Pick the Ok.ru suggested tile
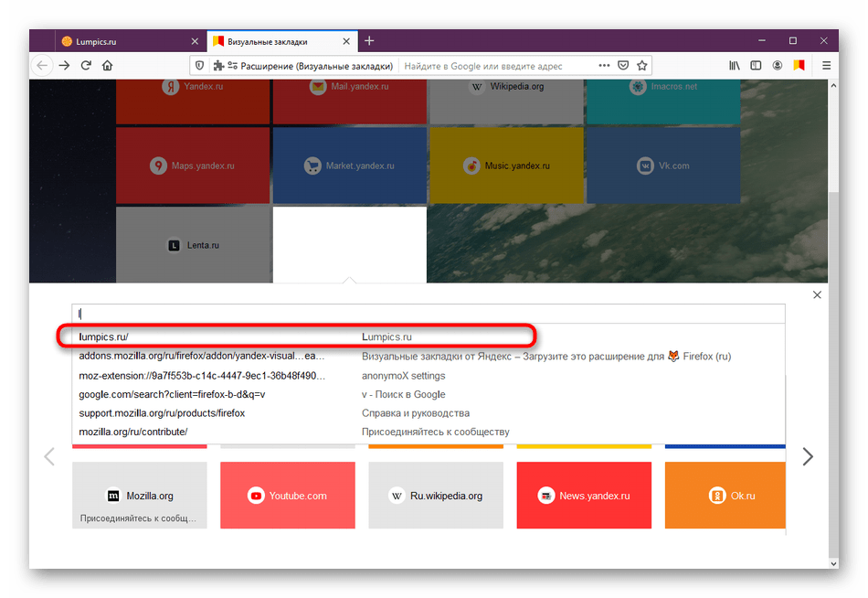Viewport: 868px width, 598px height. (725, 496)
